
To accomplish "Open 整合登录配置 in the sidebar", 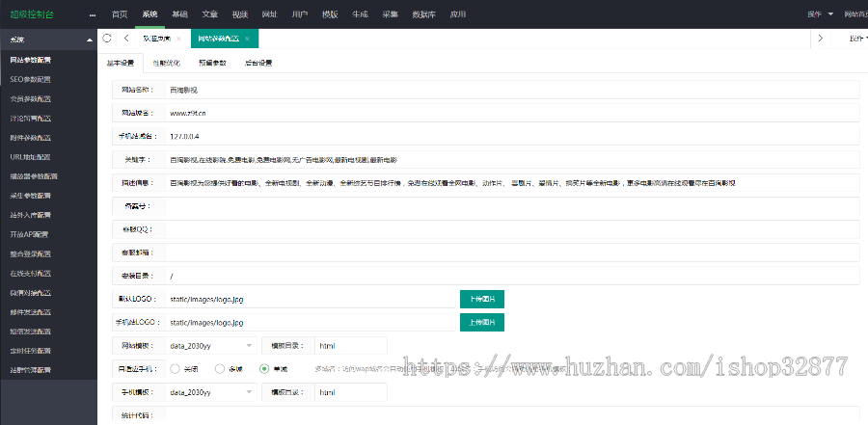I will click(x=31, y=253).
